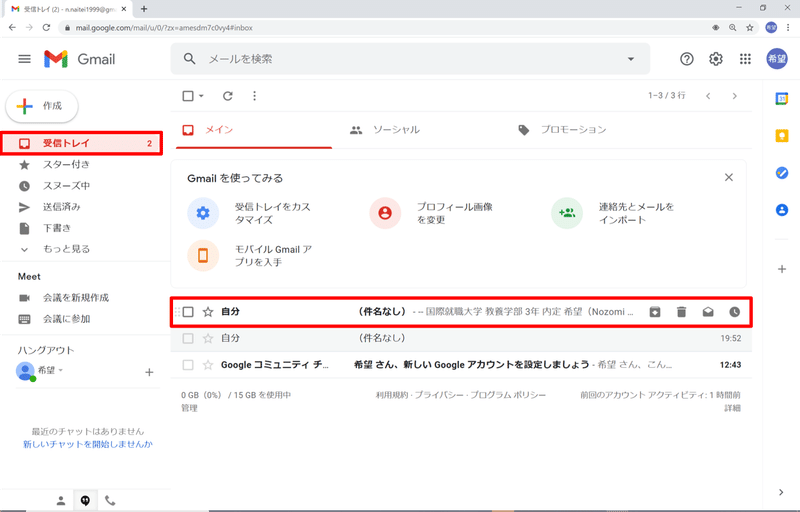Show search options dropdown arrow

tap(631, 59)
